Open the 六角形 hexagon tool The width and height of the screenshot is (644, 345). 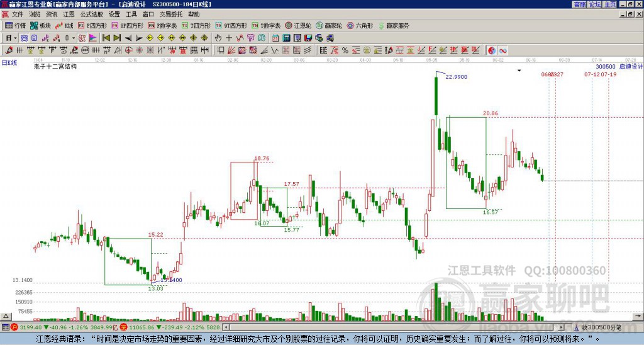pyautogui.click(x=360, y=25)
